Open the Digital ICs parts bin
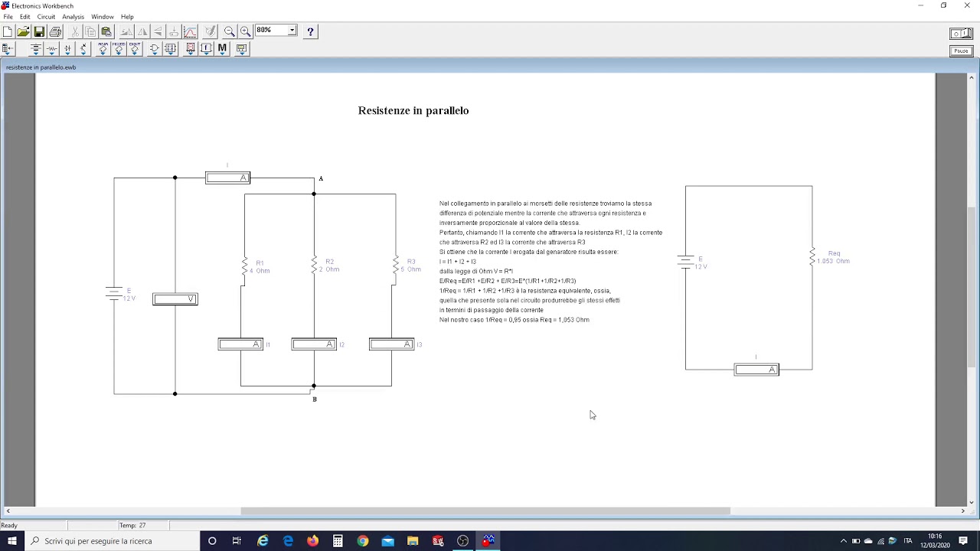The width and height of the screenshot is (980, 551). (135, 49)
